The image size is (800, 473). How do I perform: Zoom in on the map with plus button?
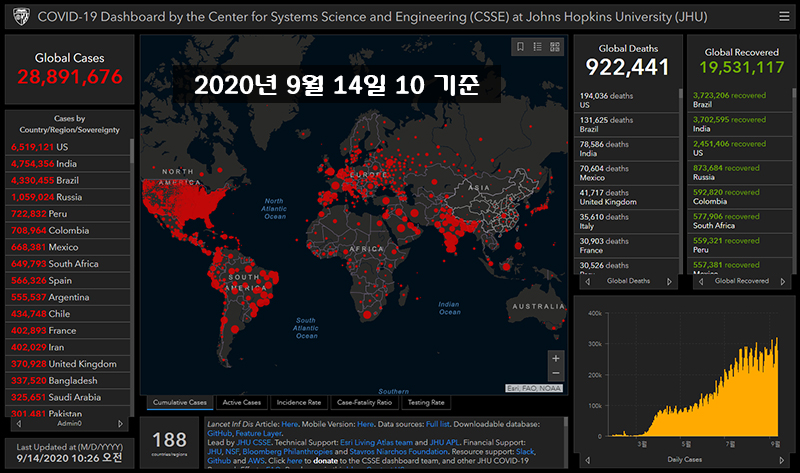pyautogui.click(x=556, y=358)
